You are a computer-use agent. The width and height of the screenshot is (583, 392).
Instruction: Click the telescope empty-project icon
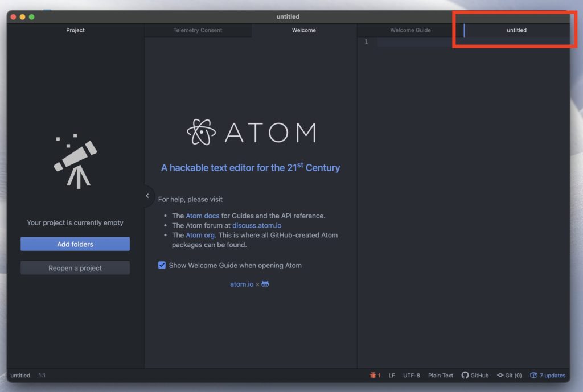[76, 161]
